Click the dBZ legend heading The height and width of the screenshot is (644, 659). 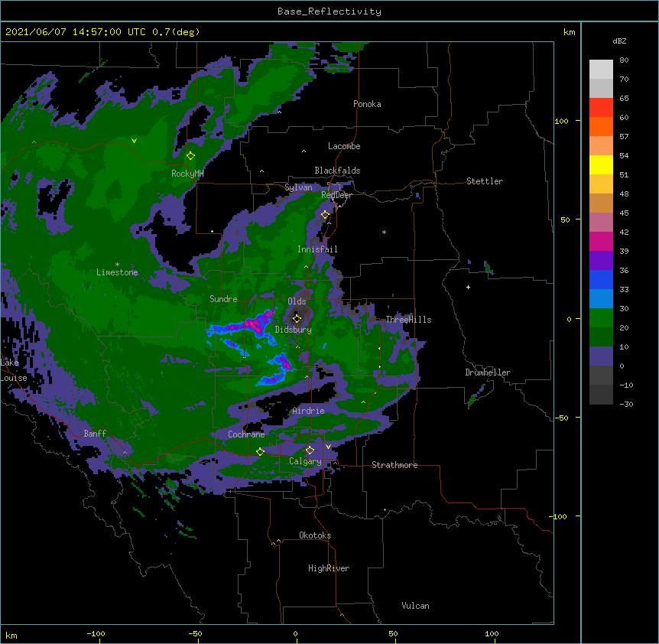point(619,41)
